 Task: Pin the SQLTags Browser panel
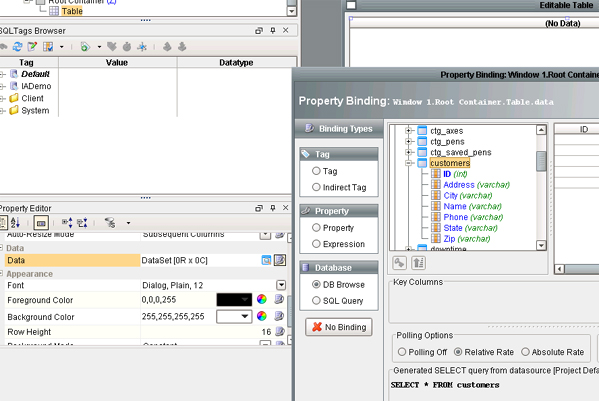click(273, 30)
